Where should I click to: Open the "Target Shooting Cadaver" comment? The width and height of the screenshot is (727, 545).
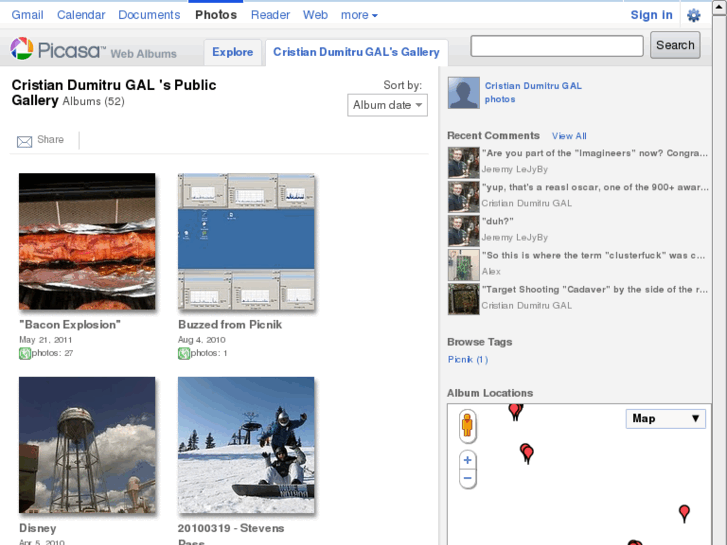pyautogui.click(x=595, y=289)
